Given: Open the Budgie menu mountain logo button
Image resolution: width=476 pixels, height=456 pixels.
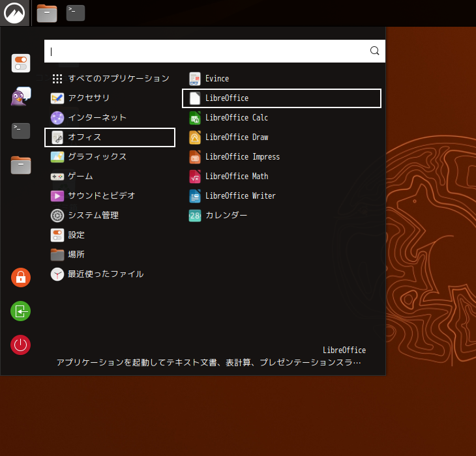Looking at the screenshot, I should click(14, 13).
